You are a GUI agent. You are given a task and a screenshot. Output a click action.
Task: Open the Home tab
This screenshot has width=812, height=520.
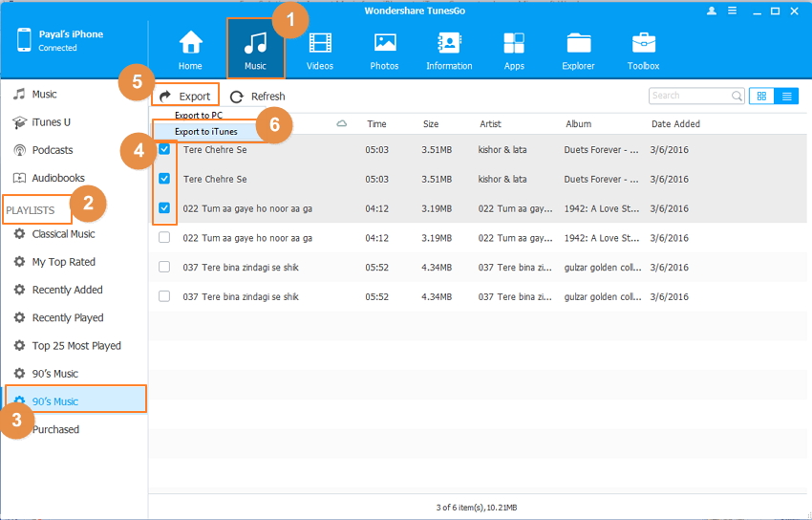click(x=190, y=50)
